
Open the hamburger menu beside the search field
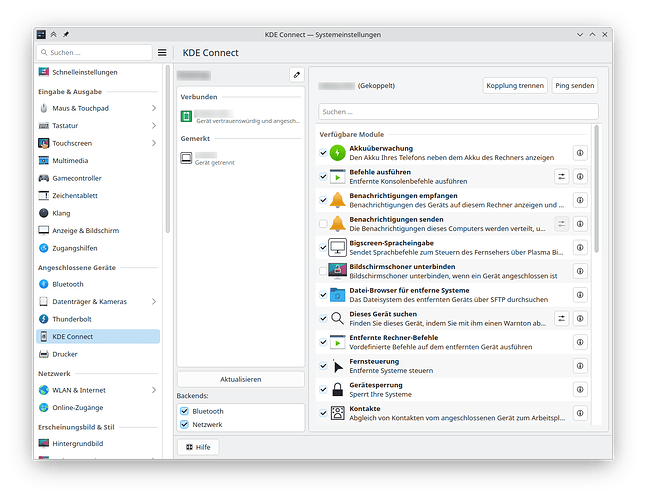click(x=162, y=53)
